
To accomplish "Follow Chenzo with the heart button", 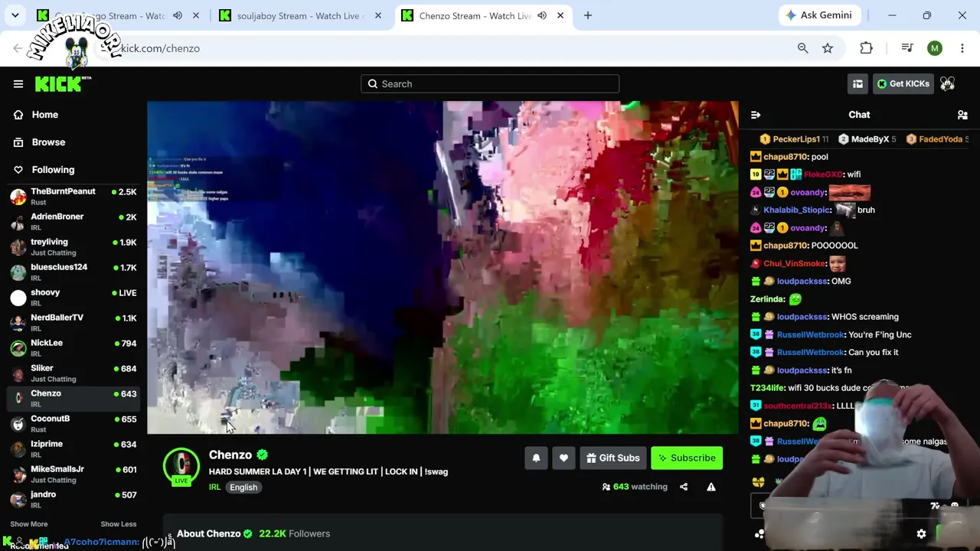I will (x=563, y=458).
